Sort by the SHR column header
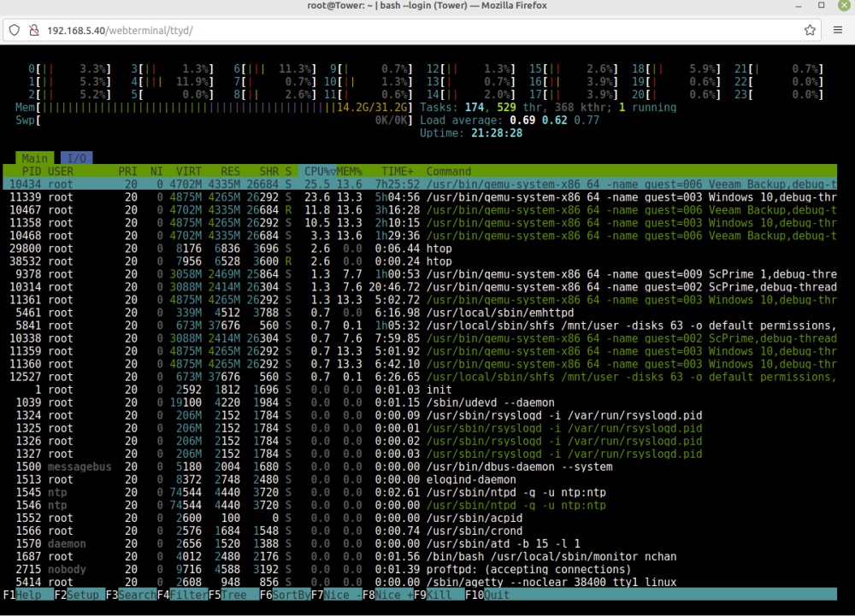The width and height of the screenshot is (855, 616). 268,171
